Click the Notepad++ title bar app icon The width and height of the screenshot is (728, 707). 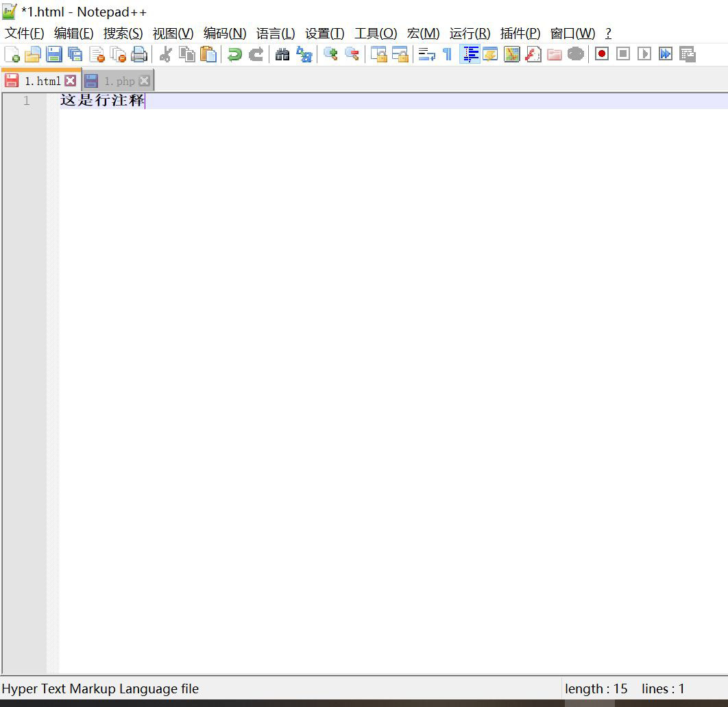[x=10, y=11]
